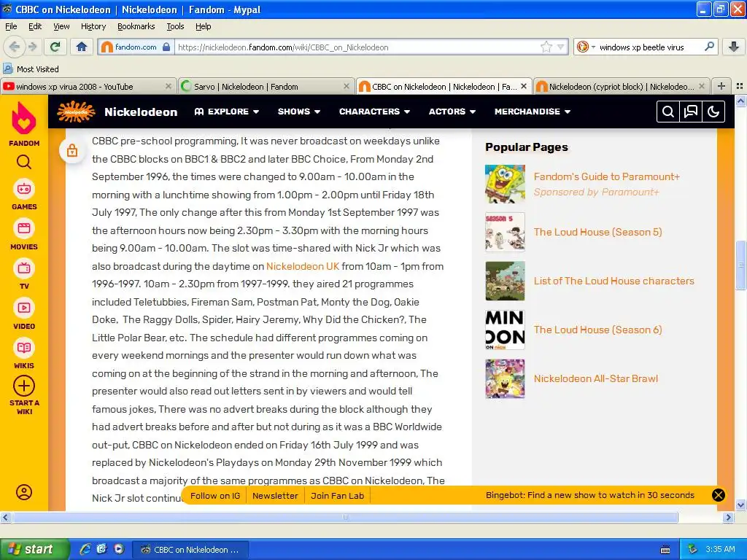Open The Loud House (Season 6) link

coord(597,330)
